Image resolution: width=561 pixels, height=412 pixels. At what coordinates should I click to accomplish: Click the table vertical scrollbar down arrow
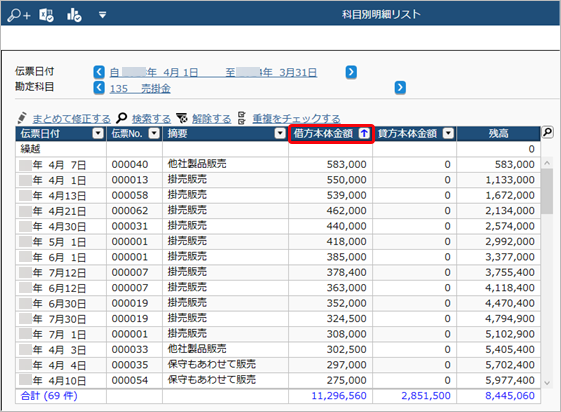(x=547, y=383)
